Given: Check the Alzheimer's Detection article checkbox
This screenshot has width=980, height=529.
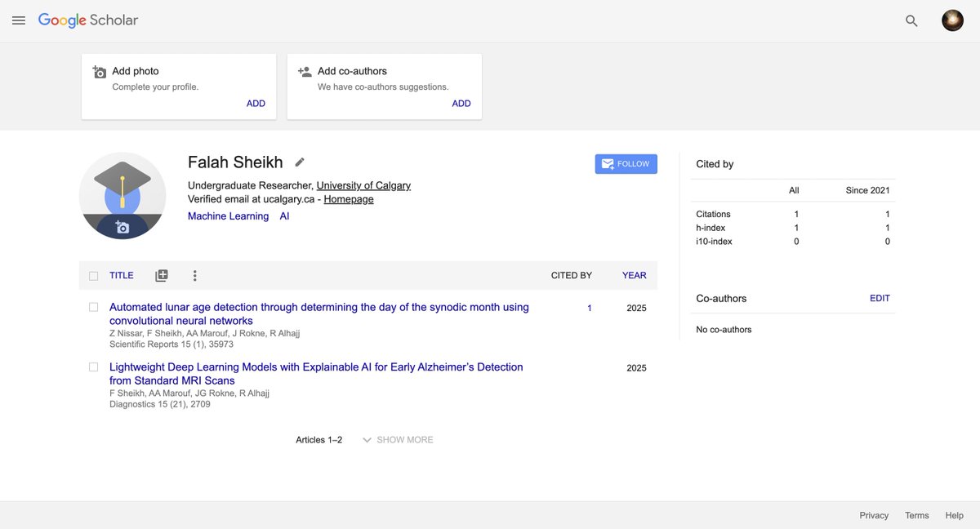Looking at the screenshot, I should click(x=93, y=367).
